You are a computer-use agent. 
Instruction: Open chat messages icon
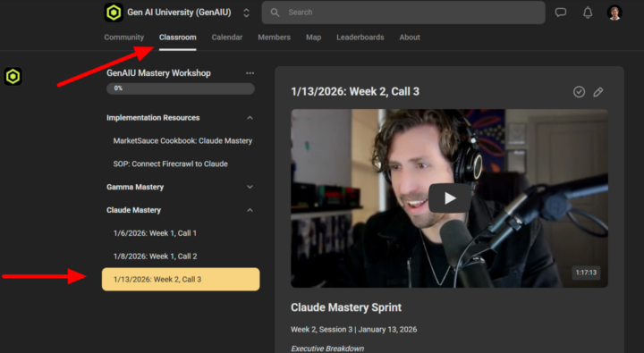561,13
